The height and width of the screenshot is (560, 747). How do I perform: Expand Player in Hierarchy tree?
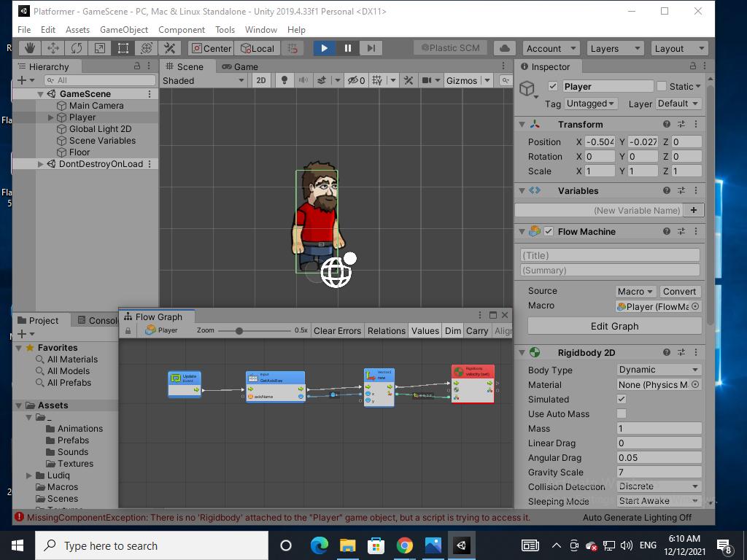click(50, 117)
